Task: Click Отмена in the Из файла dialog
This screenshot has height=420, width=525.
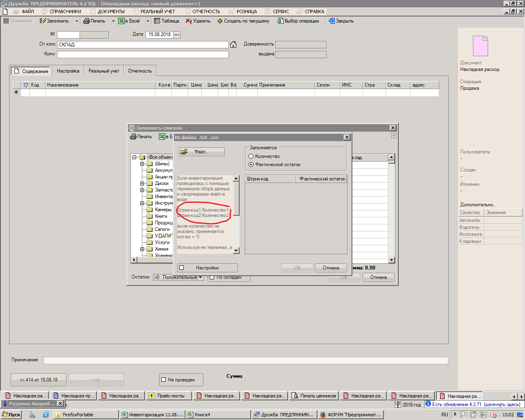Action: click(331, 268)
